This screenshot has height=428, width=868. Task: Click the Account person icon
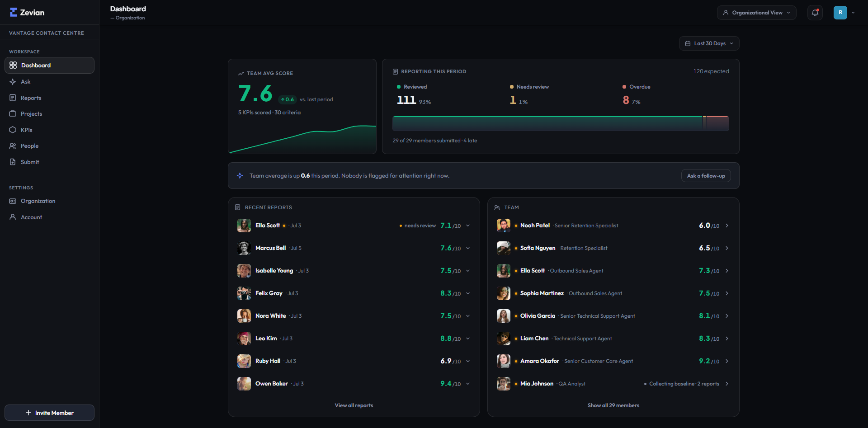pos(13,217)
